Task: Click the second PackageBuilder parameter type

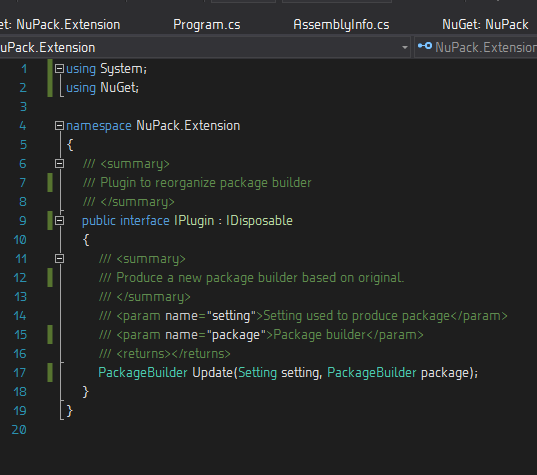Action: pyautogui.click(x=372, y=373)
